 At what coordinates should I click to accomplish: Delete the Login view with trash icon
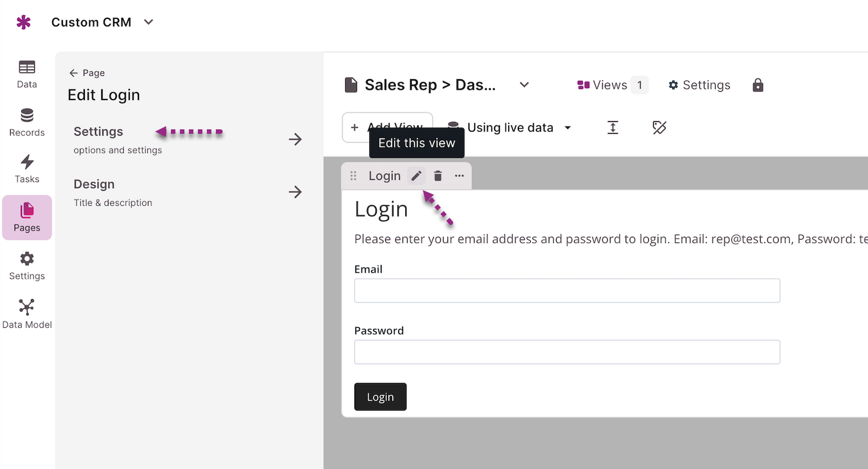pyautogui.click(x=438, y=176)
